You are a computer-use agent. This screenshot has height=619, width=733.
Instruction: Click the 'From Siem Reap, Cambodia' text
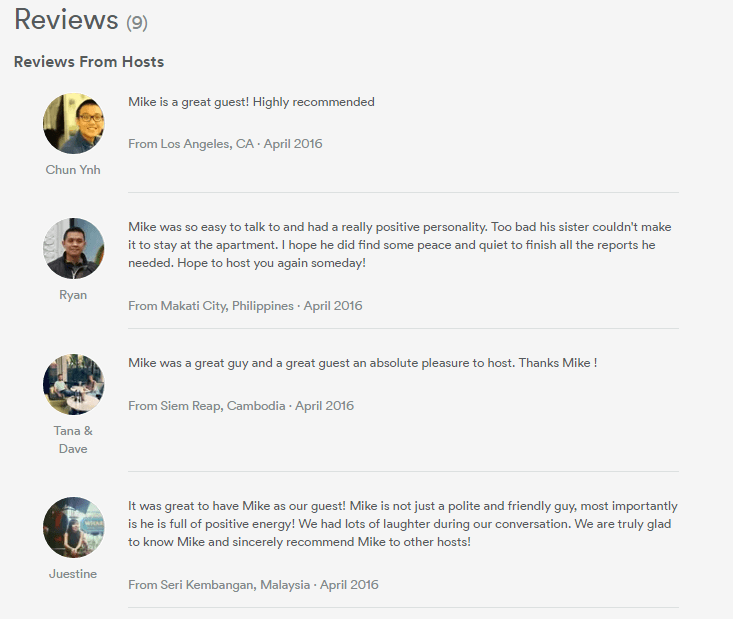pos(207,406)
